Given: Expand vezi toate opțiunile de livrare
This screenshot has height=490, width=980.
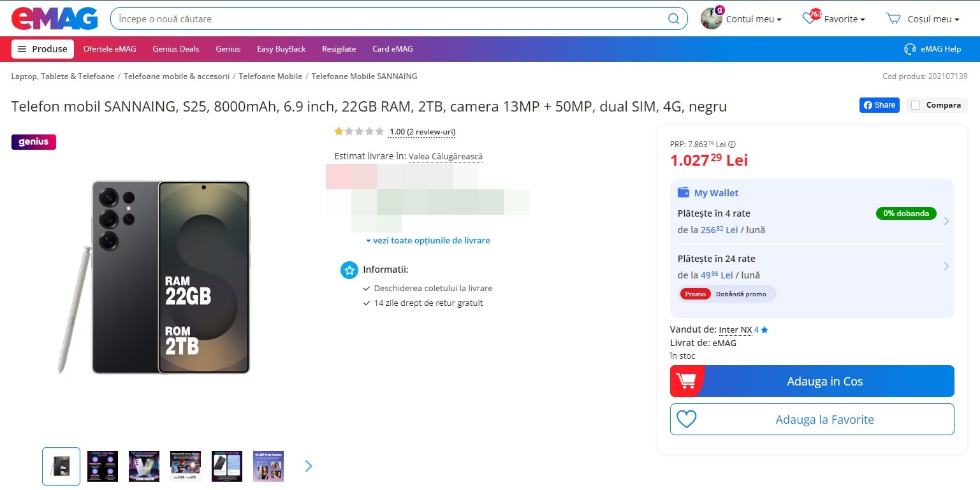Looking at the screenshot, I should [x=428, y=240].
